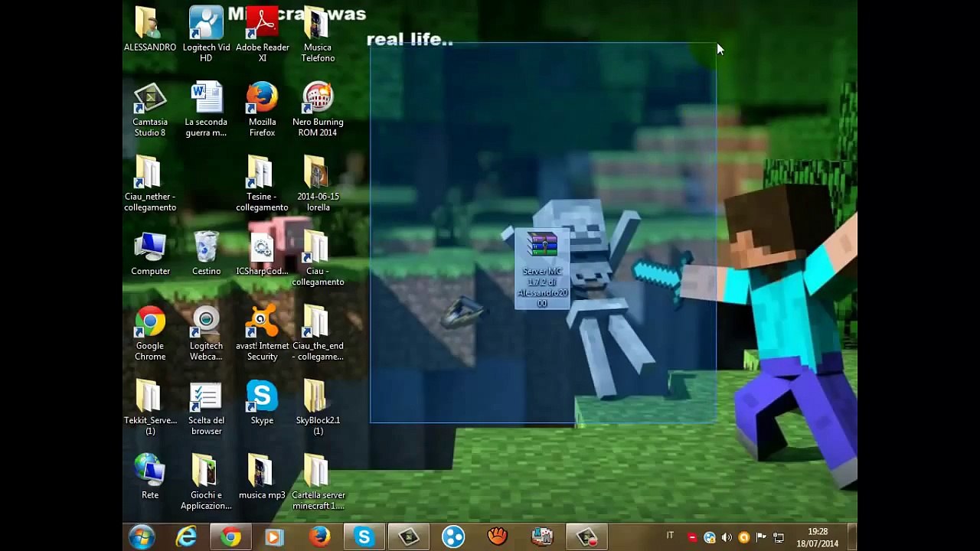This screenshot has height=551, width=980.
Task: Launch Logitech Vid HD shortcut
Action: click(x=206, y=34)
